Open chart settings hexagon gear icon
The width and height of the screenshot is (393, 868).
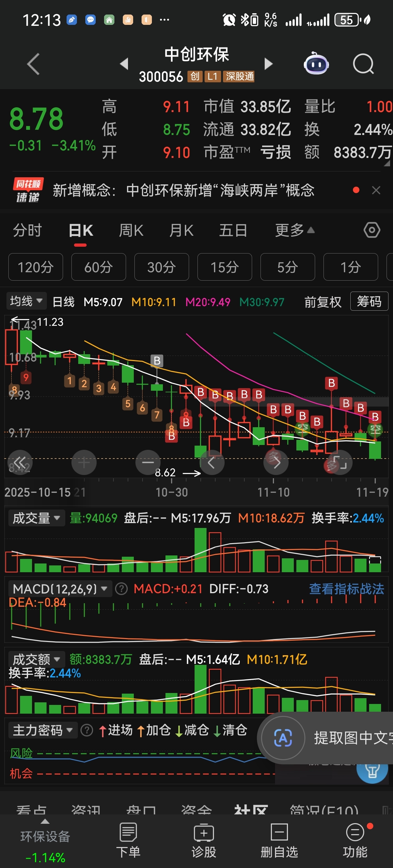(x=372, y=230)
